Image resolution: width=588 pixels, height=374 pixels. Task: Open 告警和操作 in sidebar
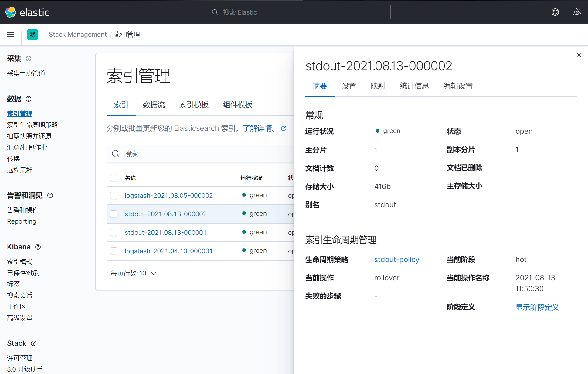(x=23, y=210)
